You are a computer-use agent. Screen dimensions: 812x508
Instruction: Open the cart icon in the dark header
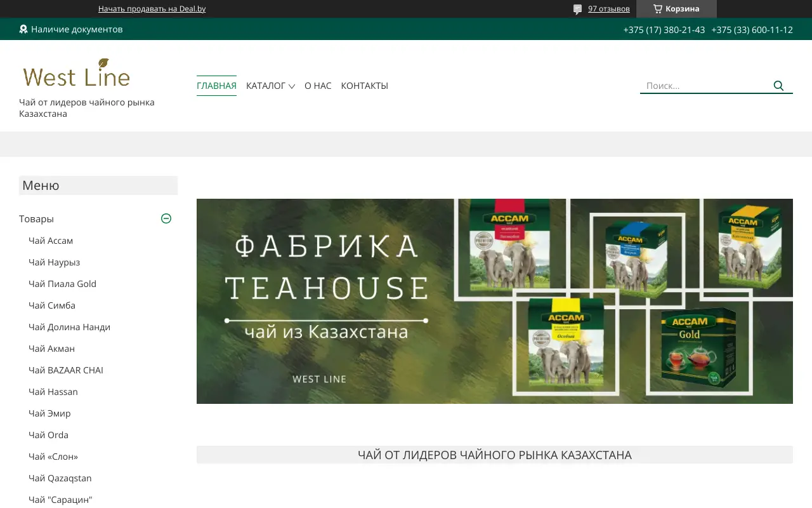coord(657,8)
